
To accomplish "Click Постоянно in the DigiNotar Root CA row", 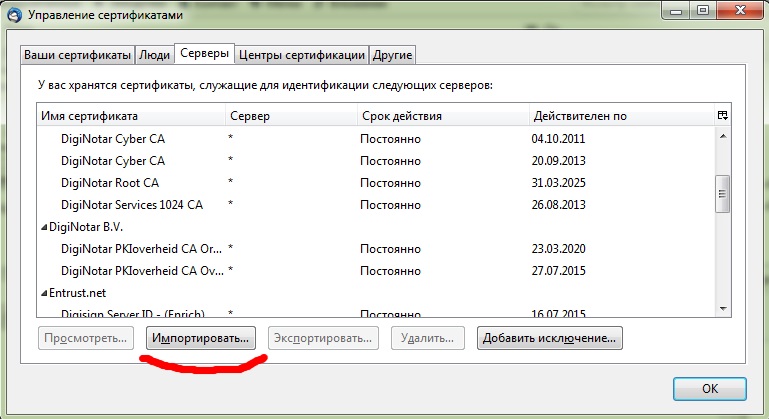I will pos(390,183).
